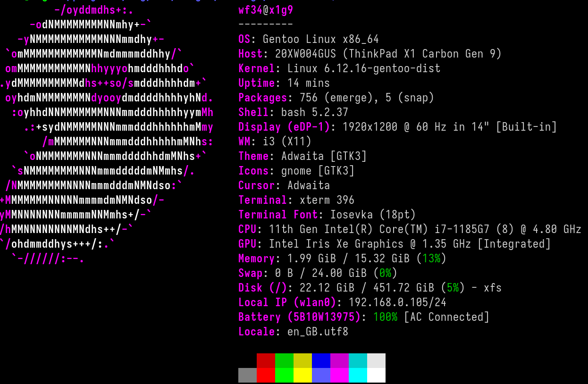Click the 'Cursor' label

256,185
